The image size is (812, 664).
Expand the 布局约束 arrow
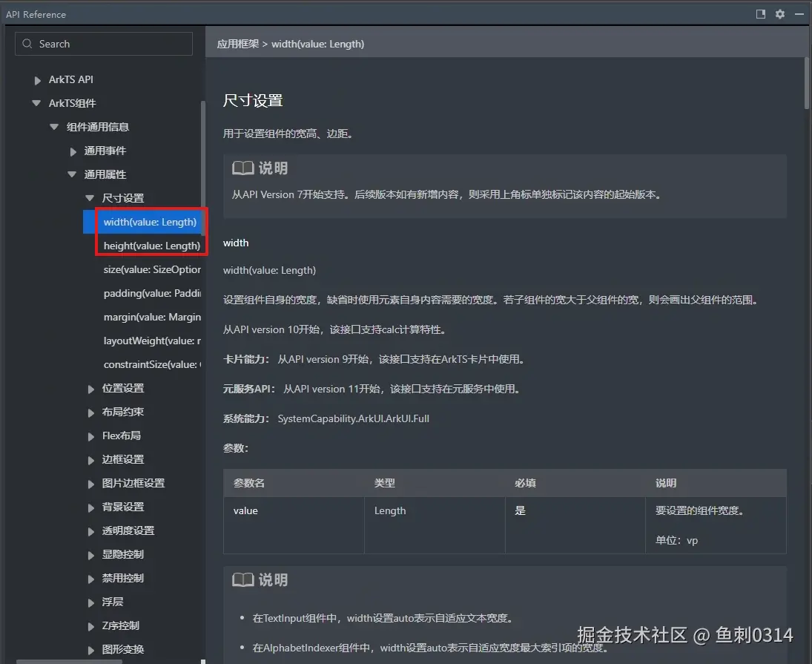[90, 412]
